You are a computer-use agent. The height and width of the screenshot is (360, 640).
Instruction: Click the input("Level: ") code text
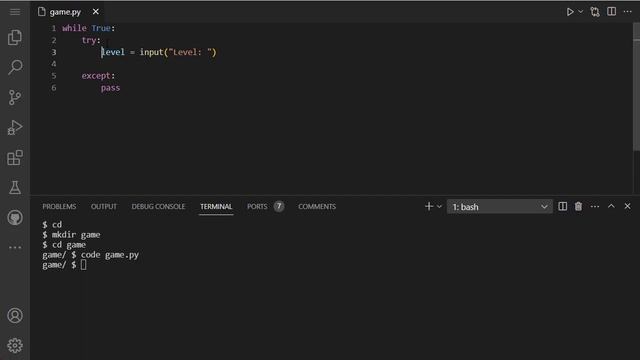(178, 52)
